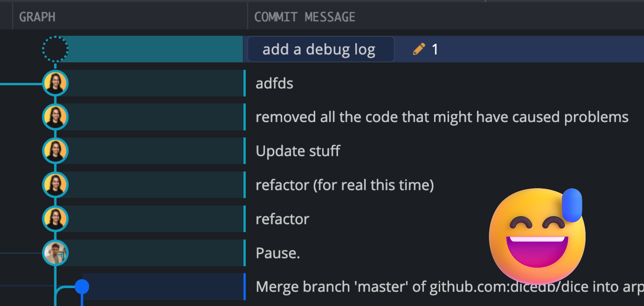Select the Update stuff commit message
644x306 pixels.
pyautogui.click(x=298, y=151)
